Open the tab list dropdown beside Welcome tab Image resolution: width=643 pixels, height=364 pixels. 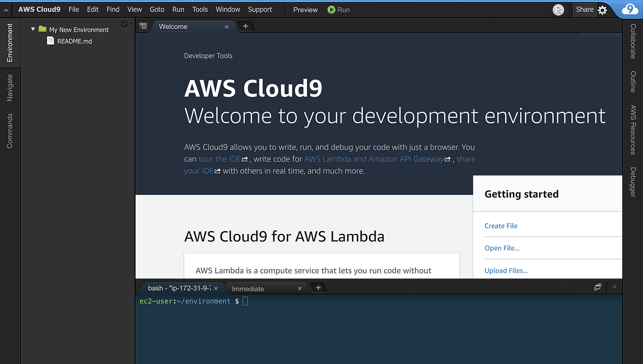[x=143, y=26]
